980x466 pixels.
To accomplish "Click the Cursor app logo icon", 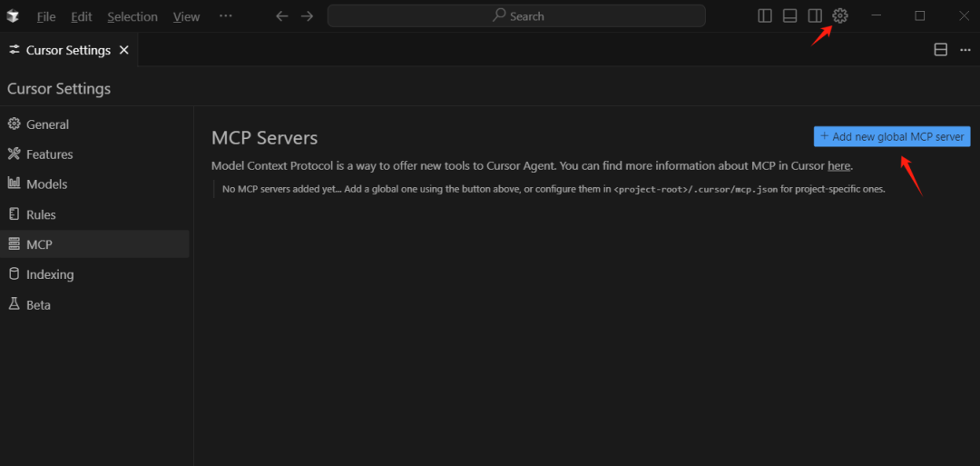I will pos(13,16).
